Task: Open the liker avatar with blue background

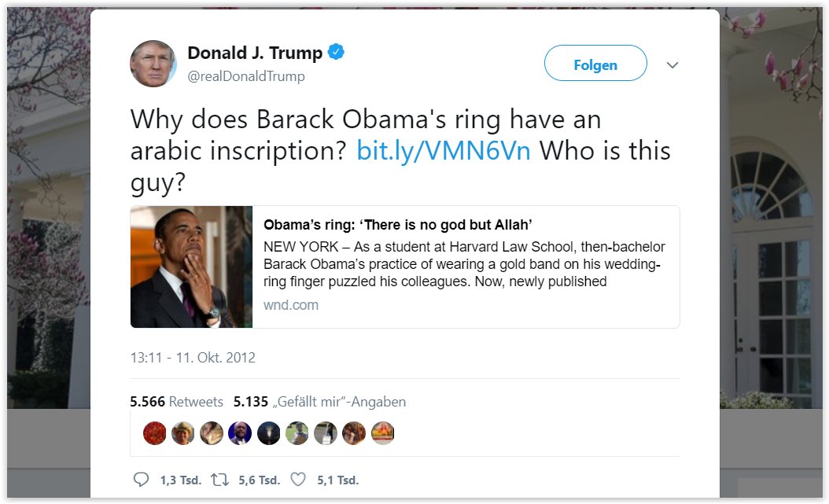Action: tap(240, 433)
